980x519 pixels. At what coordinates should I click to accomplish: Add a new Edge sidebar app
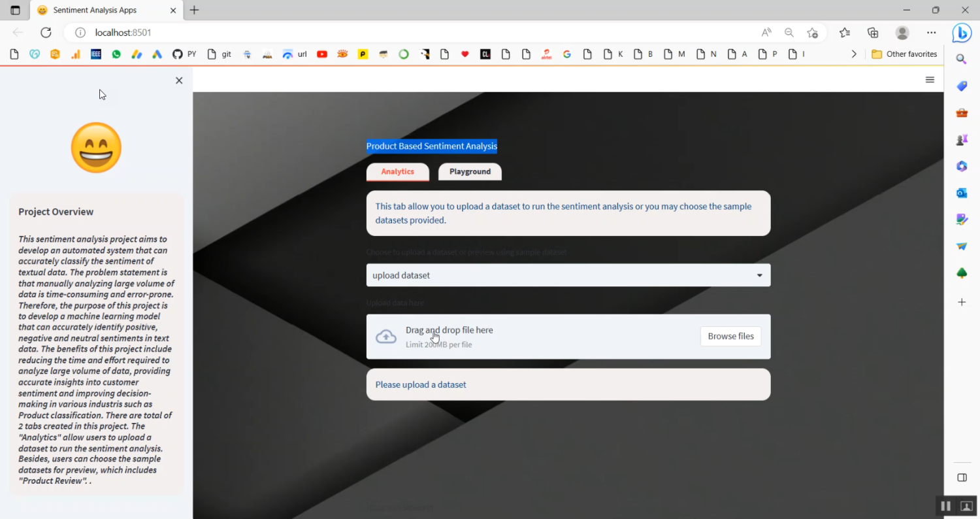[x=962, y=302]
